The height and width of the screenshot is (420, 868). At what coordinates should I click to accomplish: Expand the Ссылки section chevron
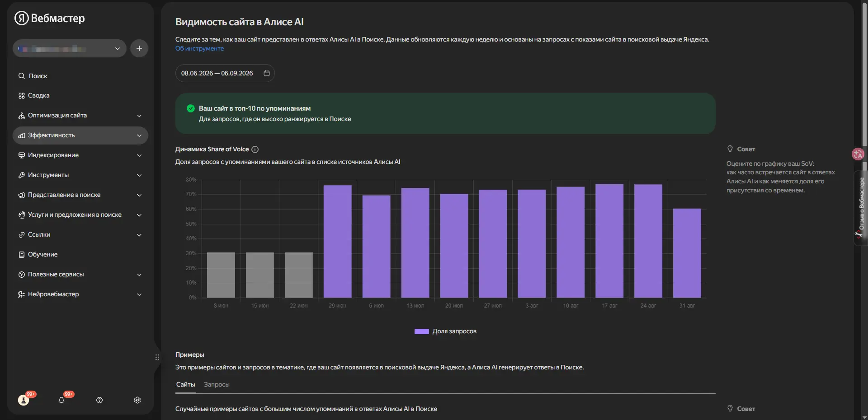click(x=139, y=235)
